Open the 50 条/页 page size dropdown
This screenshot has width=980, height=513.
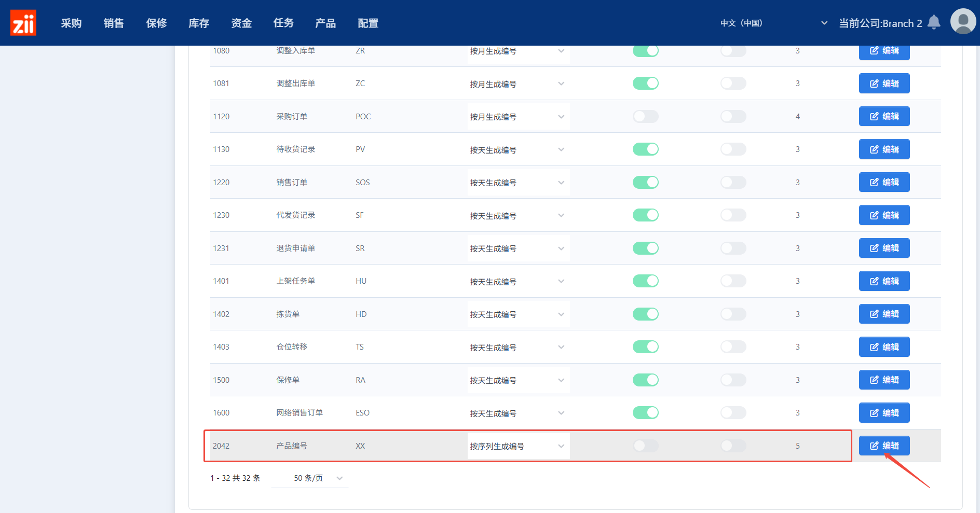point(310,478)
